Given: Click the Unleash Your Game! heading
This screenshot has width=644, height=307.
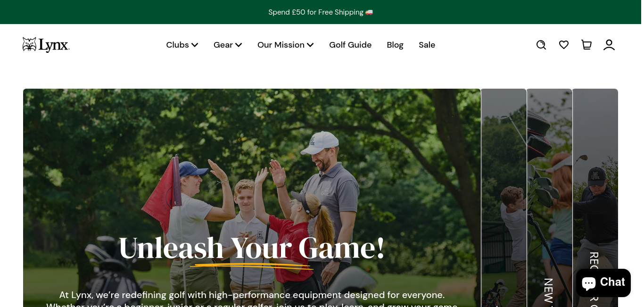Looking at the screenshot, I should pyautogui.click(x=252, y=248).
